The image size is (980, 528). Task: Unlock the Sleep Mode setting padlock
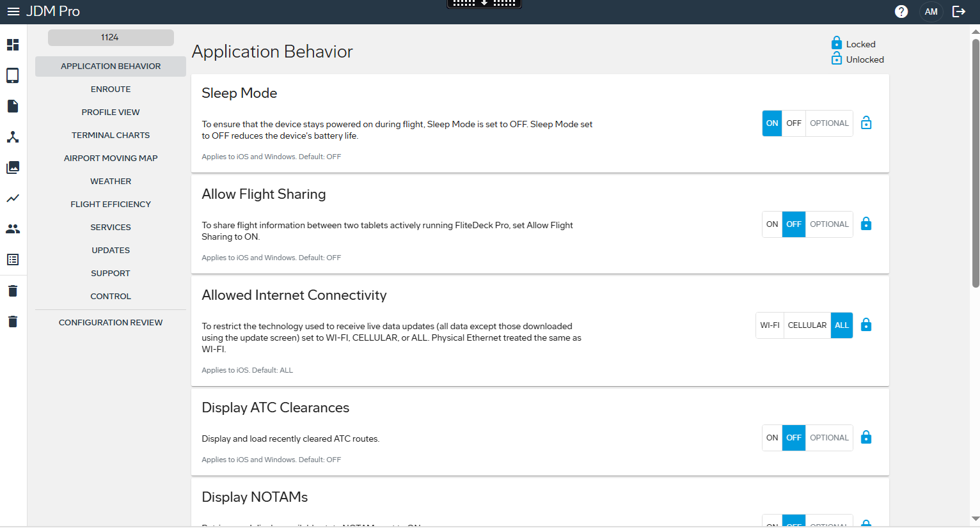(866, 123)
